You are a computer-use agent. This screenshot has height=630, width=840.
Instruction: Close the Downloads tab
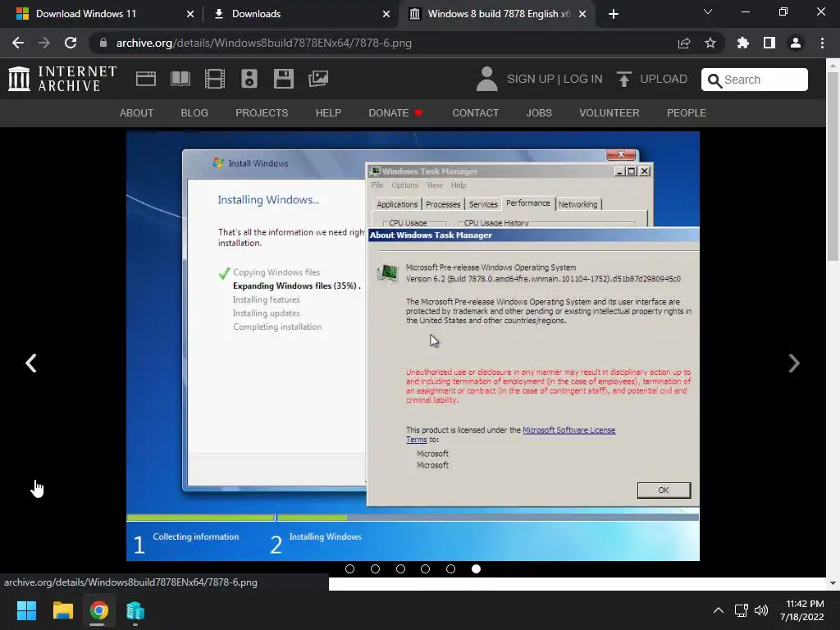coord(386,14)
